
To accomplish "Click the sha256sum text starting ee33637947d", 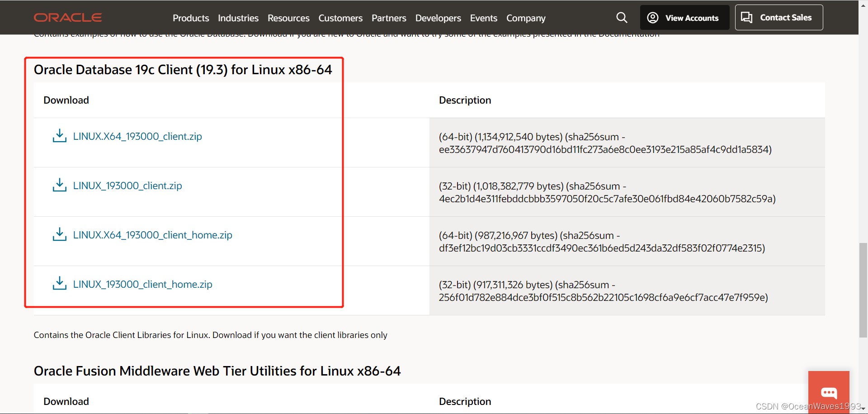I will click(605, 149).
